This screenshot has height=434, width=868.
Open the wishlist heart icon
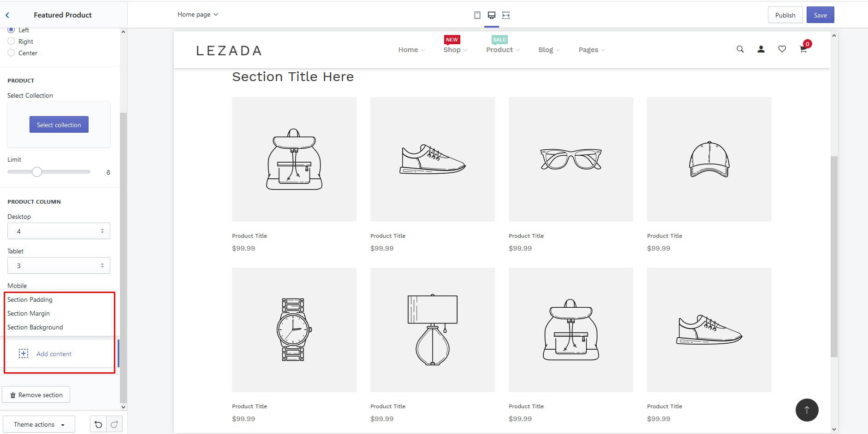782,49
